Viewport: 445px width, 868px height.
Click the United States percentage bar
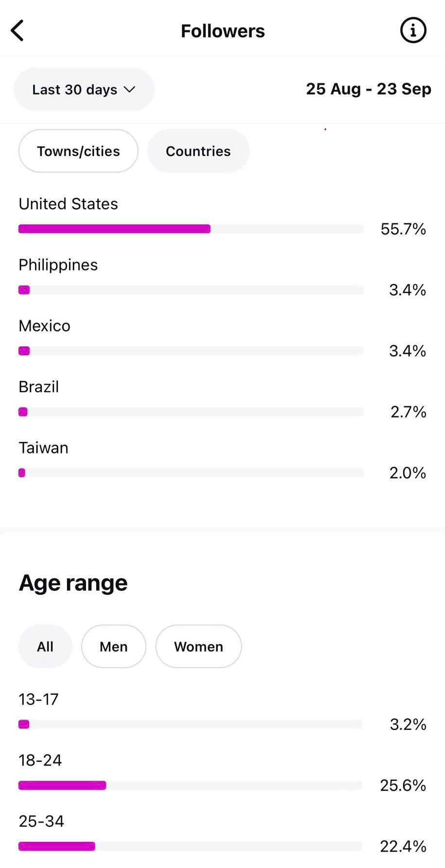point(190,229)
